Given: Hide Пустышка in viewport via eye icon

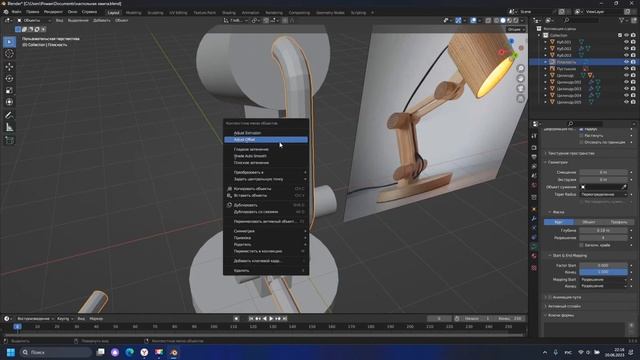Looking at the screenshot, I should pos(627,69).
